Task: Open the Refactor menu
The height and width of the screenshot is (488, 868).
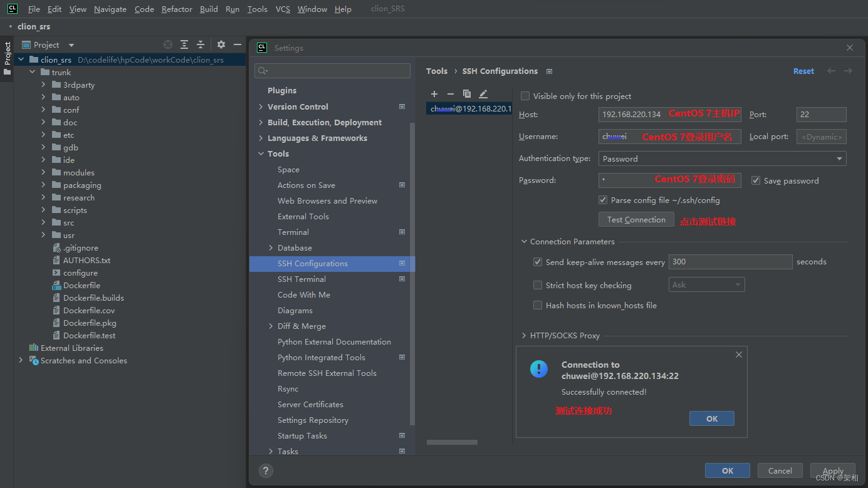Action: pyautogui.click(x=177, y=9)
